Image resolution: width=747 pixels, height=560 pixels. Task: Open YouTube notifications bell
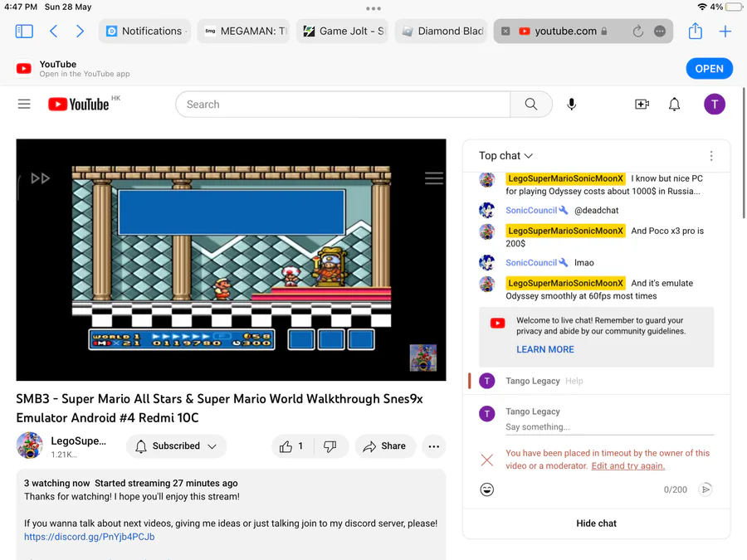click(x=674, y=105)
